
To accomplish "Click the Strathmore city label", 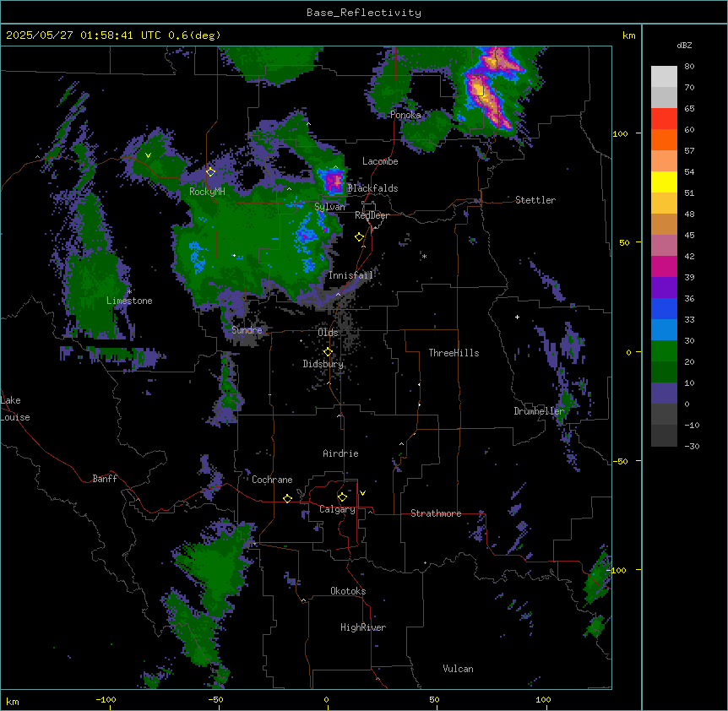I will pos(436,513).
